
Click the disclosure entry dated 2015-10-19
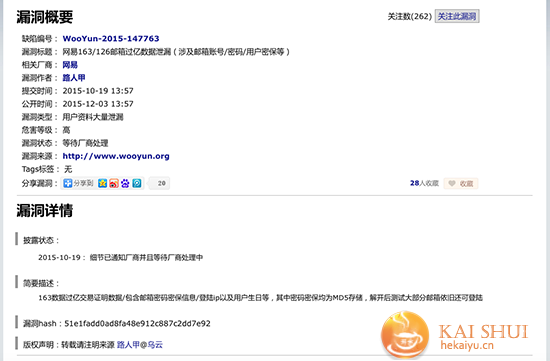(x=121, y=258)
